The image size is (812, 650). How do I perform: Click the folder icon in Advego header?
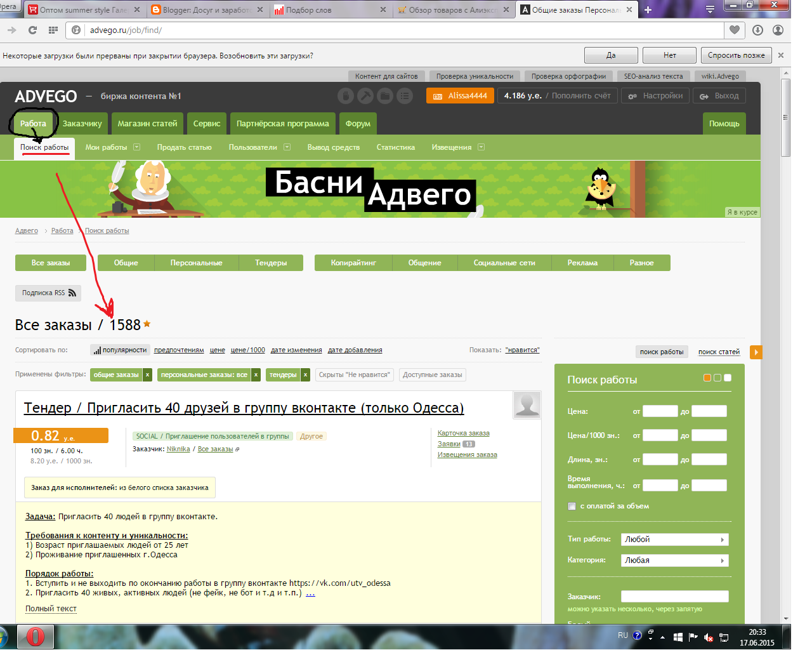[385, 96]
